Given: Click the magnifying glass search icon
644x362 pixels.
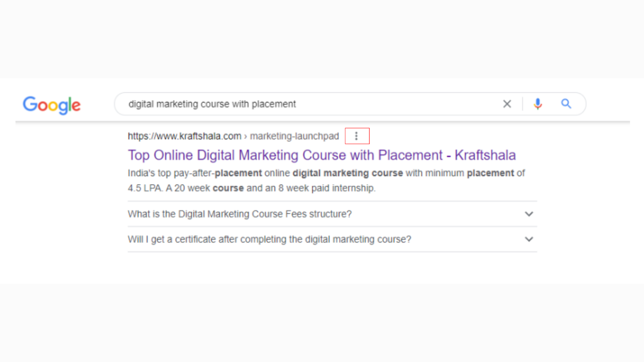Looking at the screenshot, I should (566, 104).
